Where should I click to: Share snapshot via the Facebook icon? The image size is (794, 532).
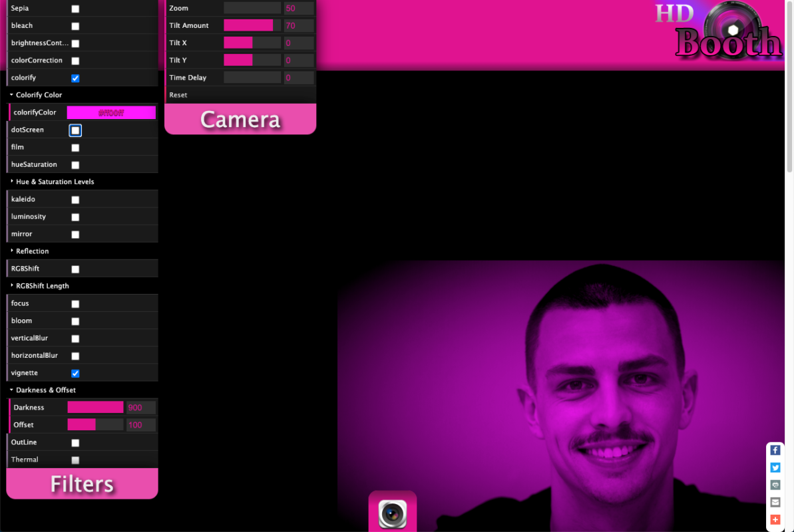pos(775,450)
